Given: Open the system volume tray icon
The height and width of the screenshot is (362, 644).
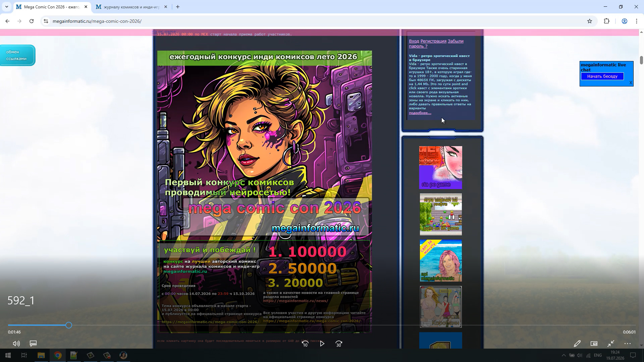Looking at the screenshot, I should click(580, 355).
